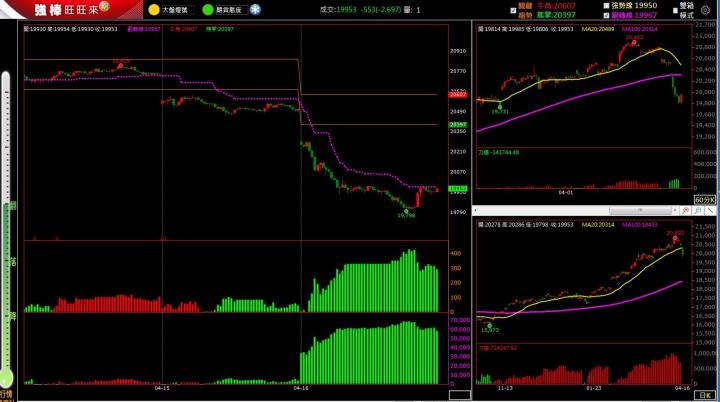Toggle the 強勢線 checkbox

pyautogui.click(x=606, y=5)
